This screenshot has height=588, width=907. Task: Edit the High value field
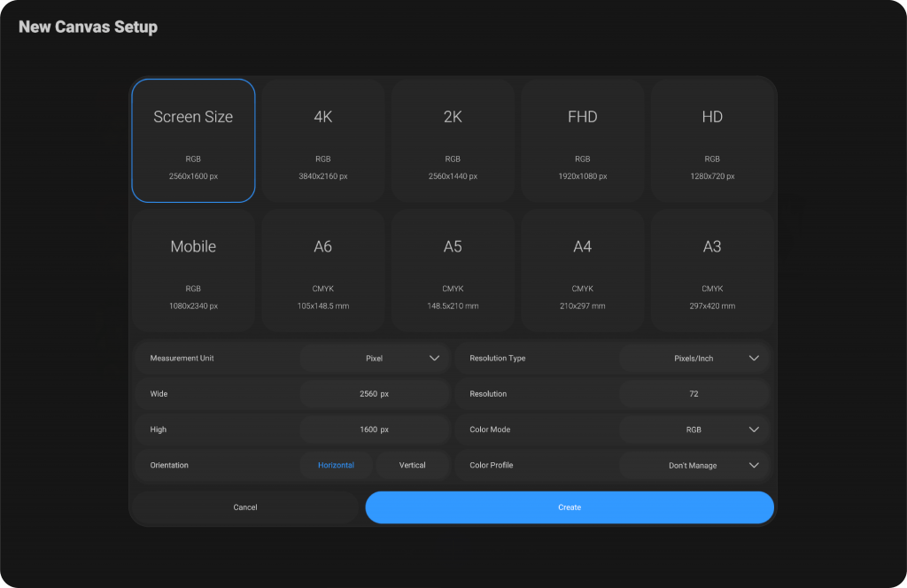[x=375, y=429]
